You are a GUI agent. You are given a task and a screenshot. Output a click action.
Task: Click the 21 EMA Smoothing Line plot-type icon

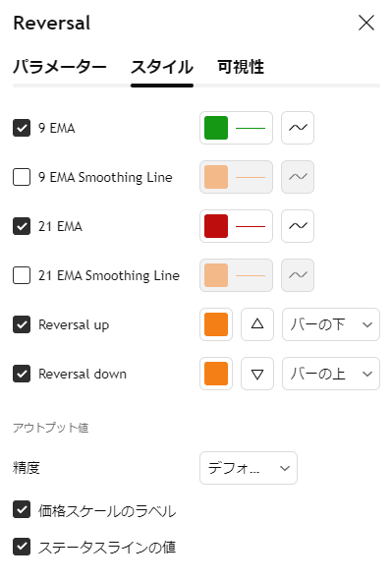(x=298, y=275)
